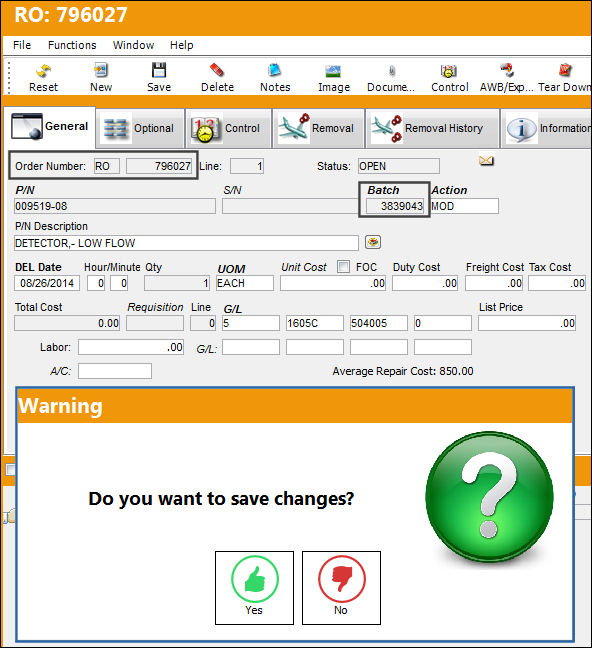Switch to the General tab
This screenshot has height=648, width=592.
[x=50, y=127]
